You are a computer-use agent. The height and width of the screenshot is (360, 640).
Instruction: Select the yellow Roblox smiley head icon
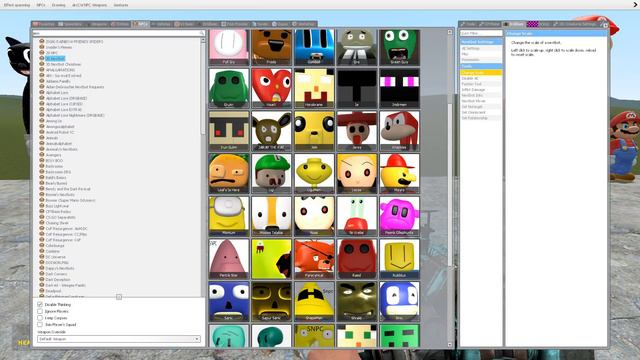pyautogui.click(x=399, y=259)
